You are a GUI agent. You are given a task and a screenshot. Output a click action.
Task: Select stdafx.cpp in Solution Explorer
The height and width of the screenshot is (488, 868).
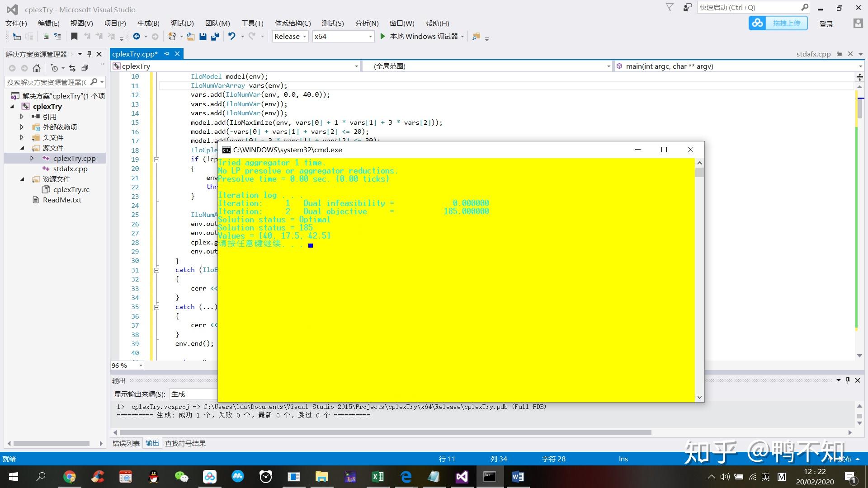pos(70,169)
